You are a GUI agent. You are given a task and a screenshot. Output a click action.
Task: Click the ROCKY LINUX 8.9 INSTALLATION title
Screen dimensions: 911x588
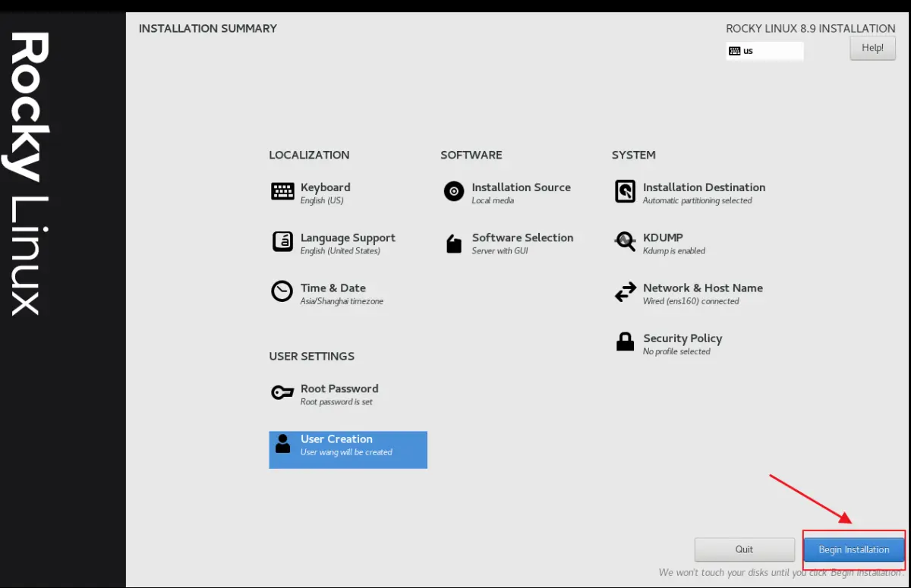(811, 29)
